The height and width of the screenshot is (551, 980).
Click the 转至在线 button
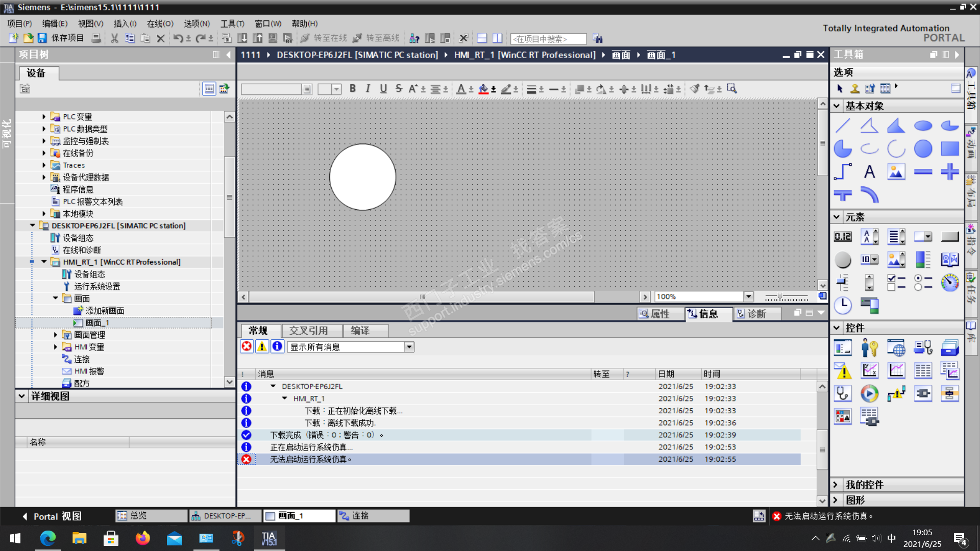[324, 38]
